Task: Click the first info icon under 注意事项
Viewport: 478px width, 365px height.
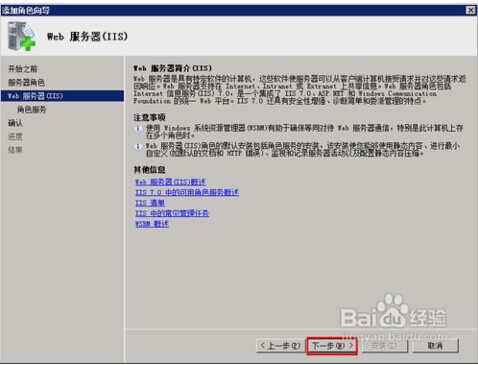Action: [x=138, y=129]
